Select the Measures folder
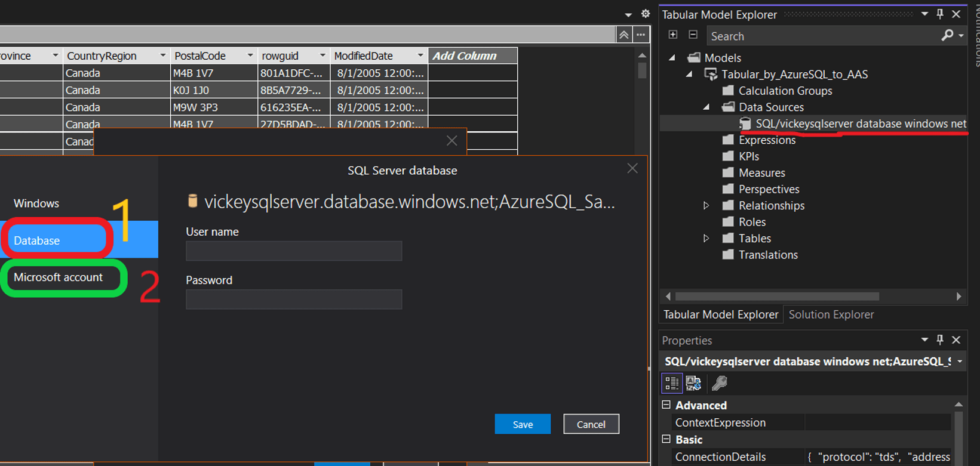This screenshot has width=980, height=466. [x=761, y=173]
